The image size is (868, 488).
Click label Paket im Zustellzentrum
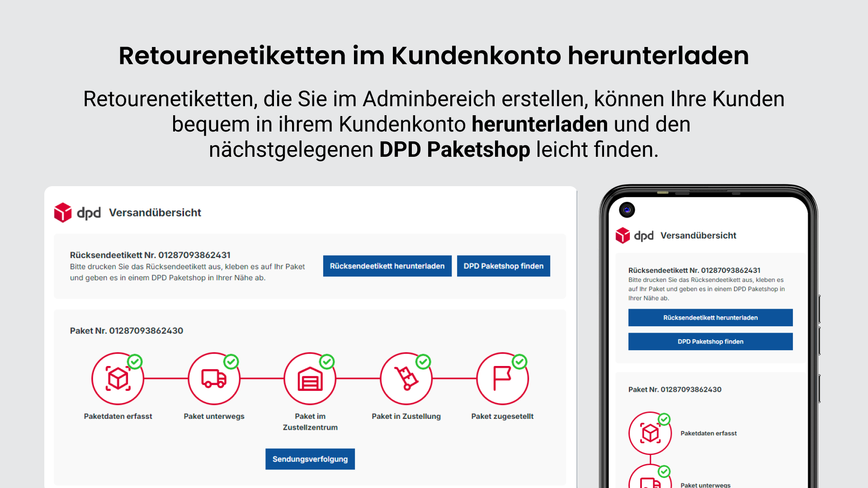(x=310, y=422)
